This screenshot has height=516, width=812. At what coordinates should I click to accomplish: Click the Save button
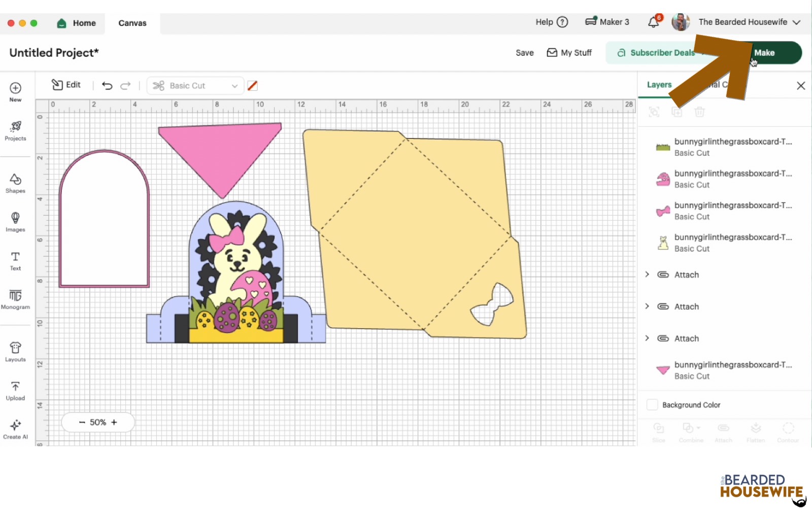524,53
